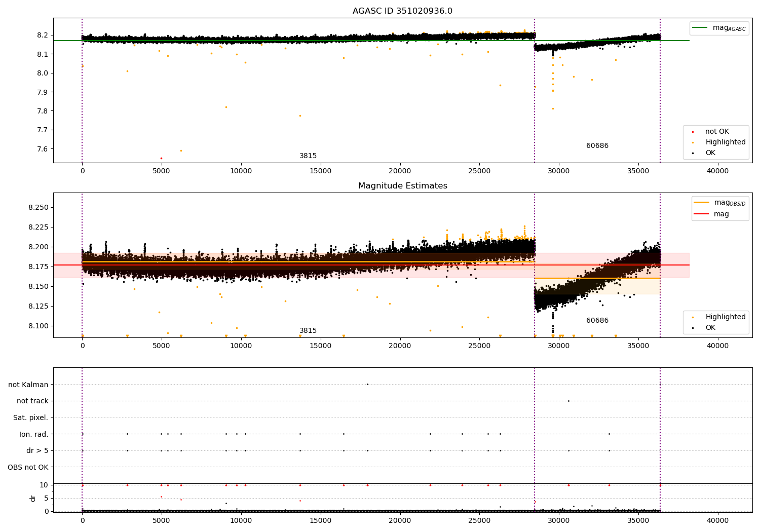Click the 'not OK' legend entry in top plot
This screenshot has height=532, width=760.
(717, 132)
